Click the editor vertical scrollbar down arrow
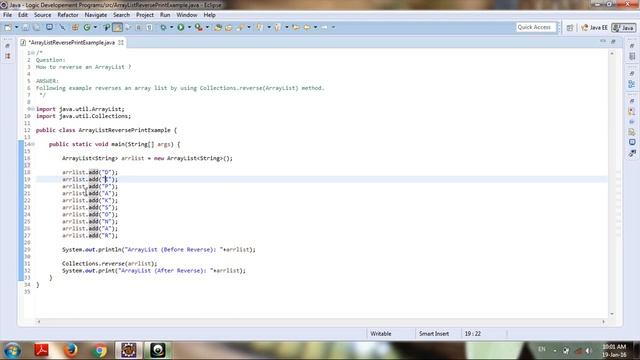 point(612,313)
